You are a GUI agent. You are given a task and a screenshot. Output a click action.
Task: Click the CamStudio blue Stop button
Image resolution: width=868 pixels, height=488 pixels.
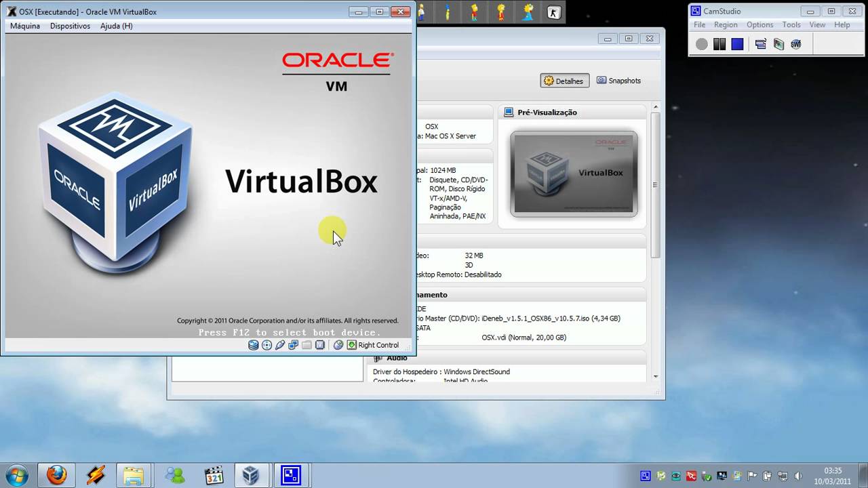(x=737, y=44)
